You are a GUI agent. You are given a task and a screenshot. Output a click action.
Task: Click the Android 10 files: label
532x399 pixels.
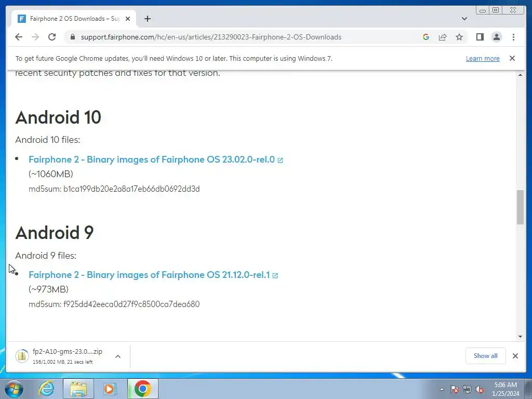coord(47,140)
